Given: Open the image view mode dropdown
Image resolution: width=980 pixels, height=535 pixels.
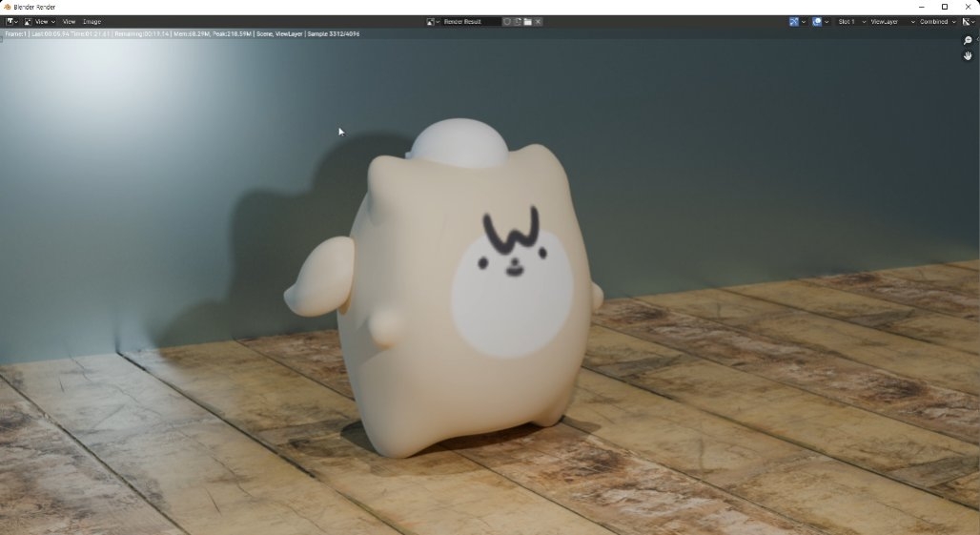Looking at the screenshot, I should pyautogui.click(x=39, y=21).
